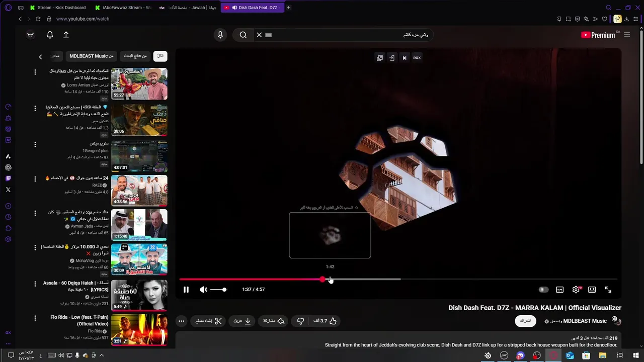Open the Twitch icon in browser sidebar
This screenshot has height=362, width=644.
[x=8, y=178]
